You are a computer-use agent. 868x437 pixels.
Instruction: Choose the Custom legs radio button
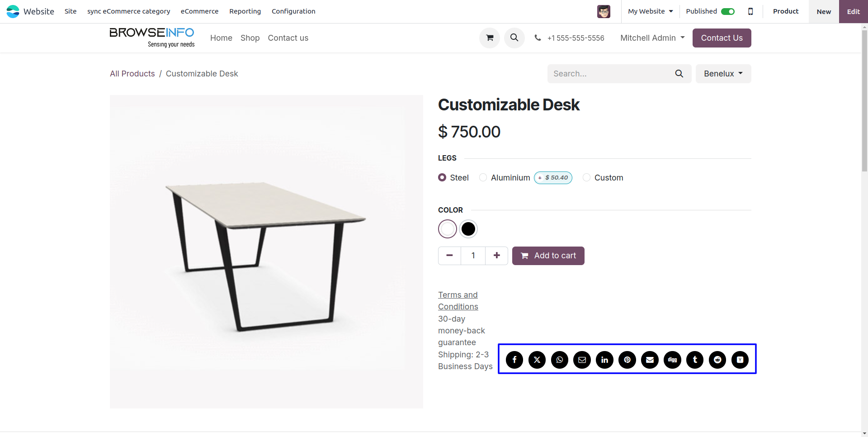[587, 178]
